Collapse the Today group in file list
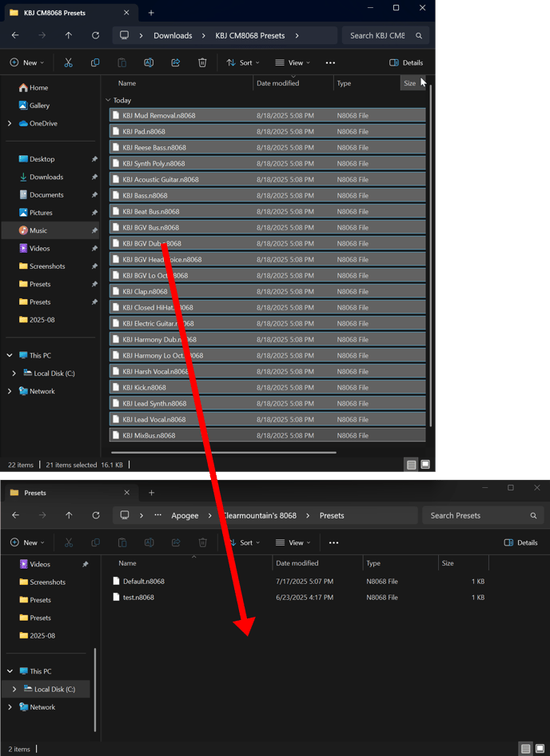 pos(108,100)
